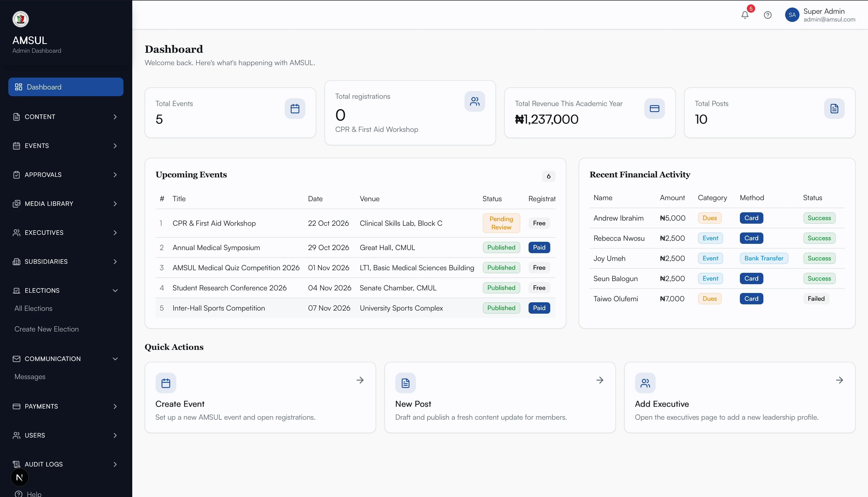Click the document icon on Total Posts card
Screen dimensions: 868x497
pyautogui.click(x=834, y=109)
